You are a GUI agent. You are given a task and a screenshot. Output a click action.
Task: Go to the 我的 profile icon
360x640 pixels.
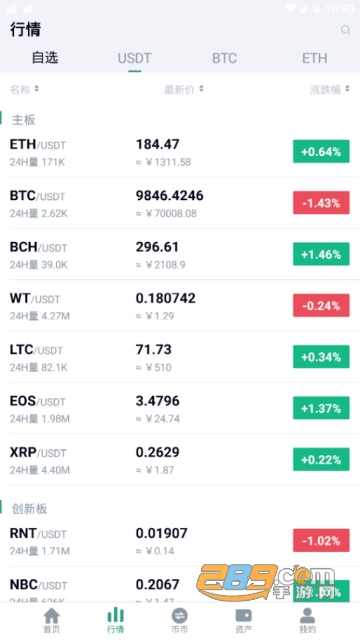307,615
